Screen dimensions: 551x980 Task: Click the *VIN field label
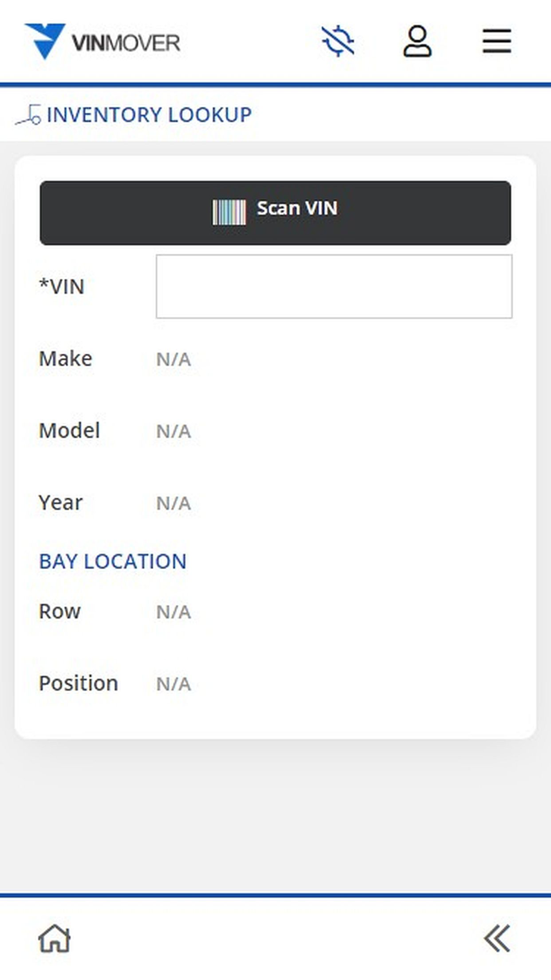coord(62,287)
